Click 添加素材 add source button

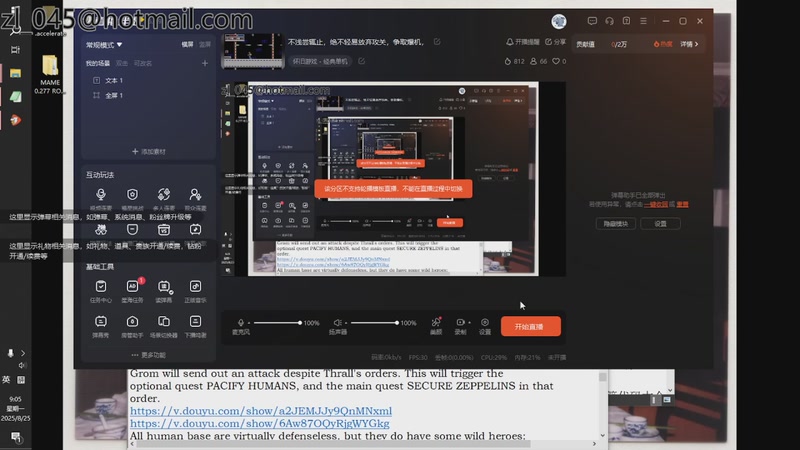pos(148,152)
